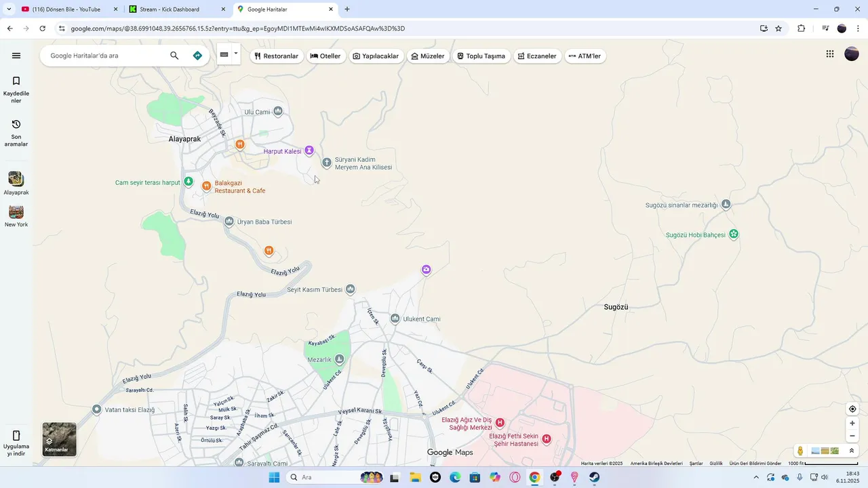Bookmark this page with the star
868x488 pixels.
point(778,28)
